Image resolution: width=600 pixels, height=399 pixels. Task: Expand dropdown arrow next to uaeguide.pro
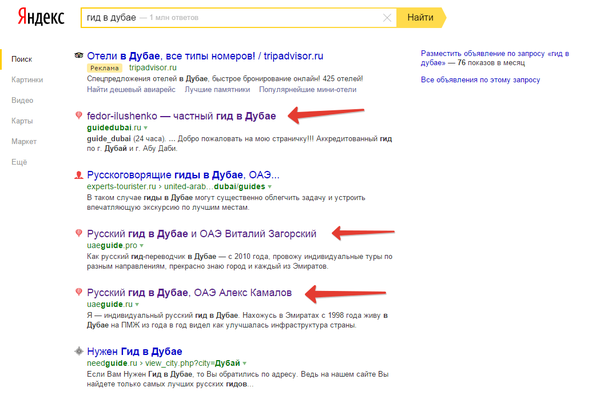tap(142, 246)
